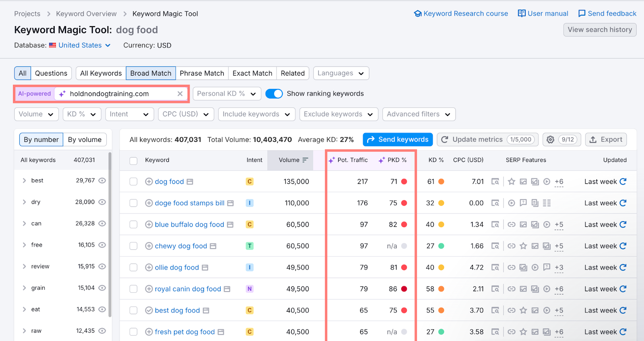This screenshot has width=644, height=341.
Task: Select checkbox for 'chewy dog food' row
Action: pyautogui.click(x=134, y=246)
